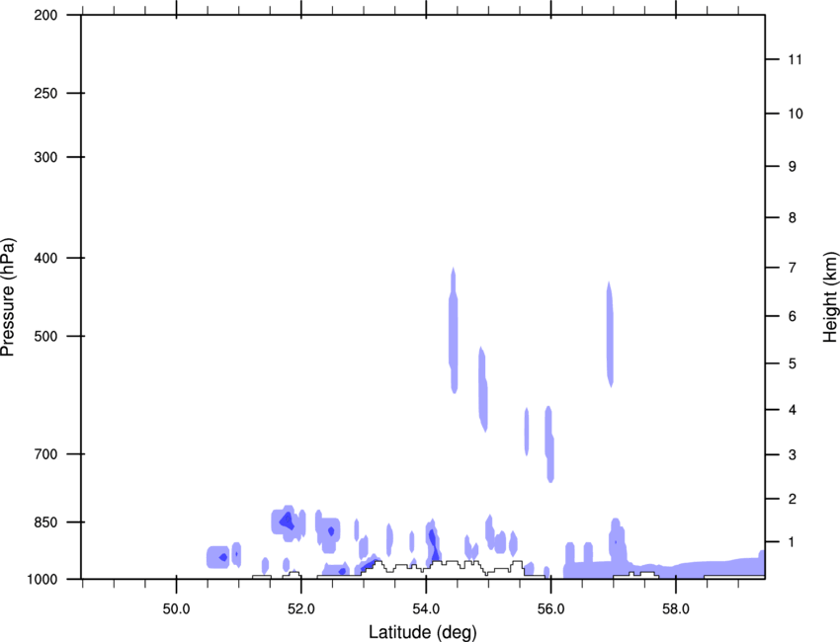Viewport: 840px width, 642px height.
Task: Click the 11 km height tick label
Action: click(796, 59)
